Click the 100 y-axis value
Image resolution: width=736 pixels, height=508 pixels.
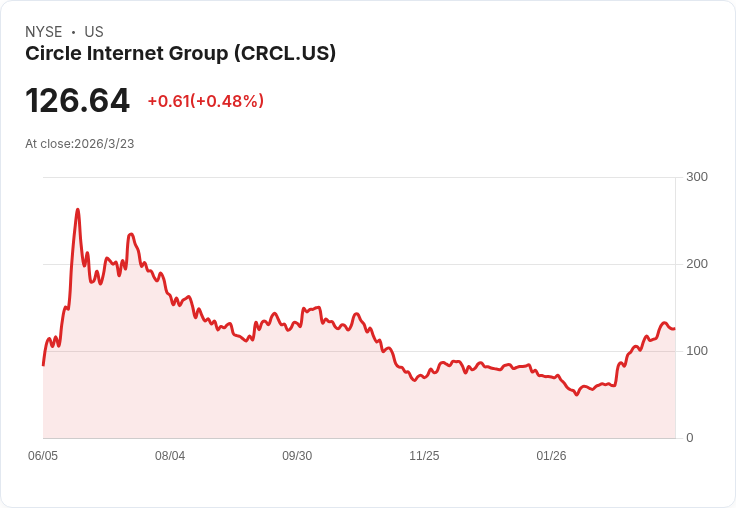pos(697,351)
